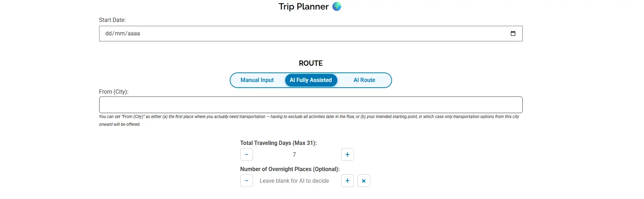The image size is (644, 199).
Task: Click the Start Date label
Action: [112, 20]
